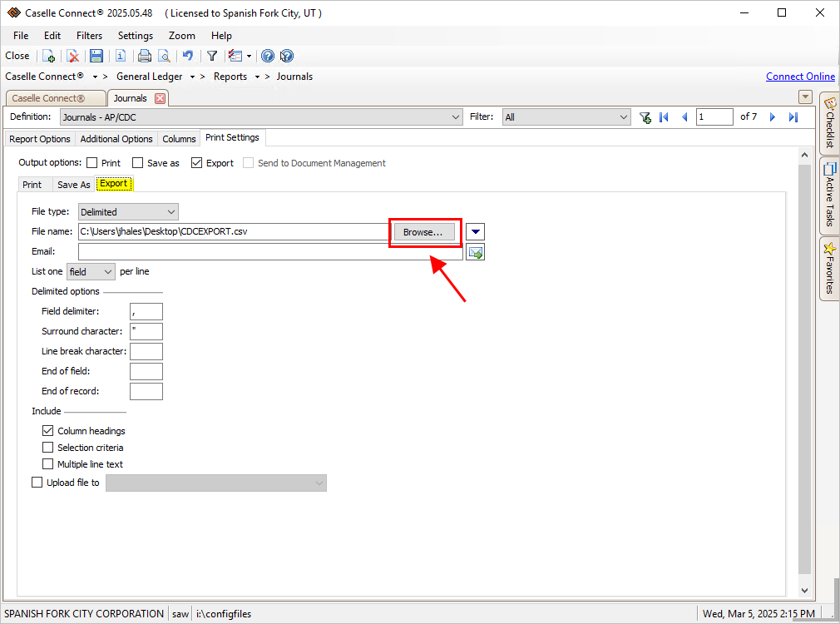Go to last record navigation arrow
The height and width of the screenshot is (624, 840).
(x=793, y=117)
